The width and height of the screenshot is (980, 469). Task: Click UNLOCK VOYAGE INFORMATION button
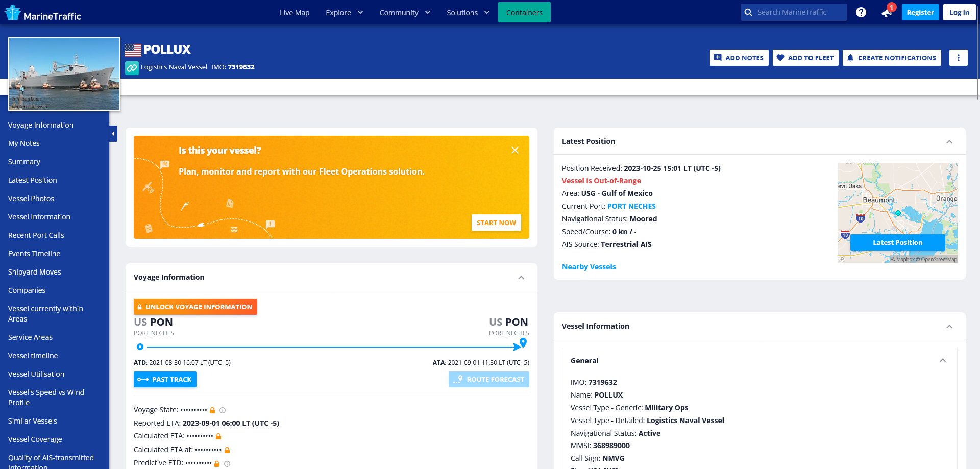coord(195,307)
